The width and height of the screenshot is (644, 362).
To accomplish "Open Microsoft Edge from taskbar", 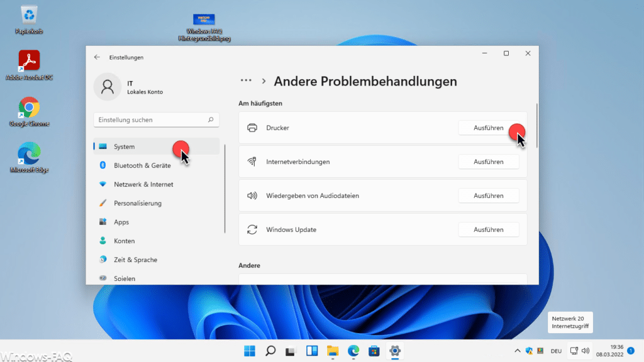I will click(353, 351).
